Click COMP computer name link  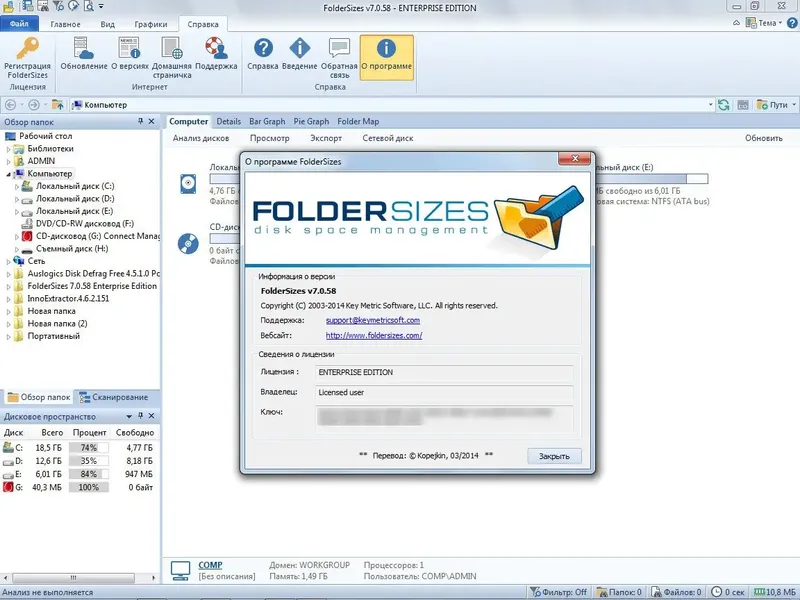click(210, 565)
